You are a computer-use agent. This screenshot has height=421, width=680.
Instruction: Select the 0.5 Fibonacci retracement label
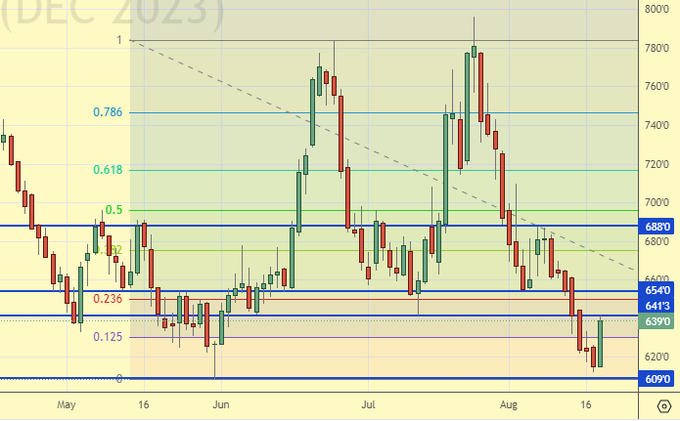[114, 210]
